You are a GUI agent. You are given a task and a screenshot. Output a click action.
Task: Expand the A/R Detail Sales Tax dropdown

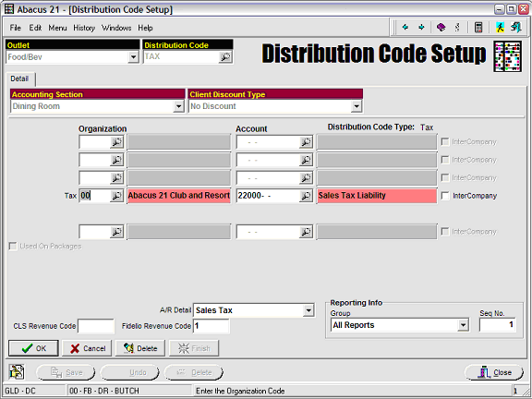pyautogui.click(x=308, y=310)
